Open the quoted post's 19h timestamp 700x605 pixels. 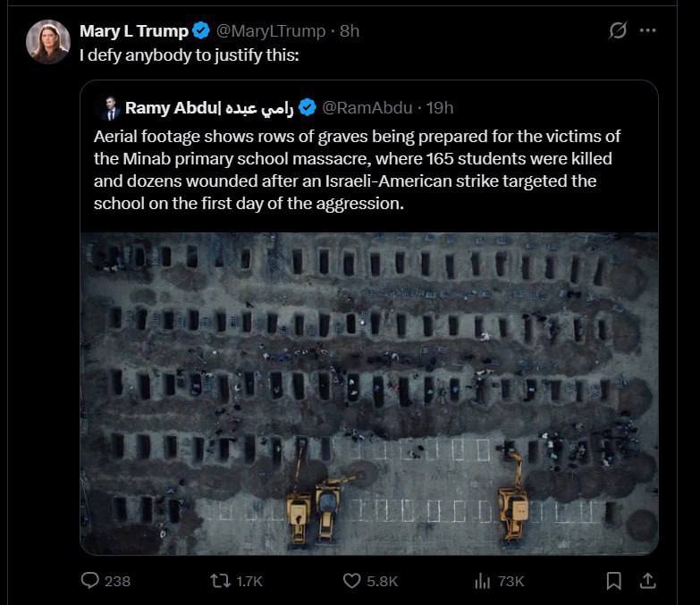pos(440,108)
